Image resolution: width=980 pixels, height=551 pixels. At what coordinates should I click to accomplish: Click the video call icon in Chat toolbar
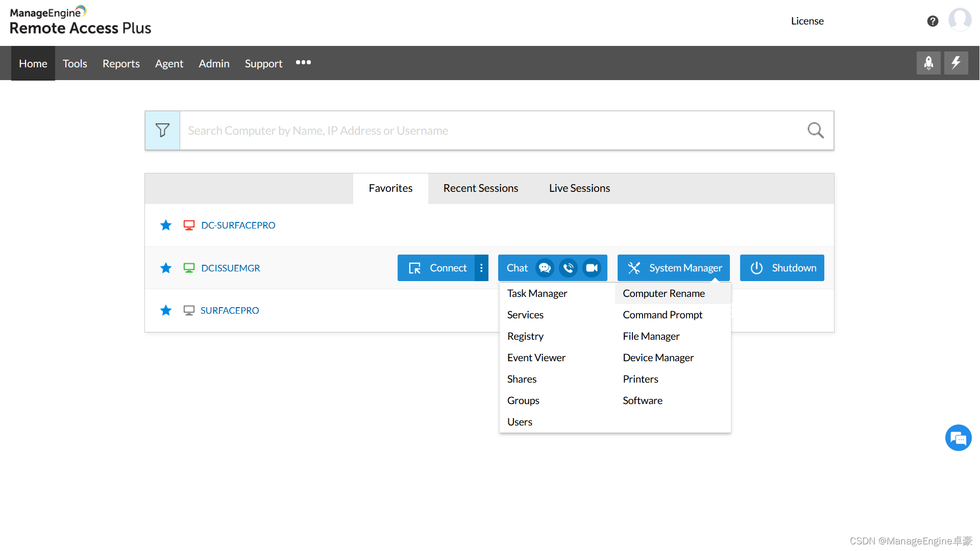tap(590, 268)
